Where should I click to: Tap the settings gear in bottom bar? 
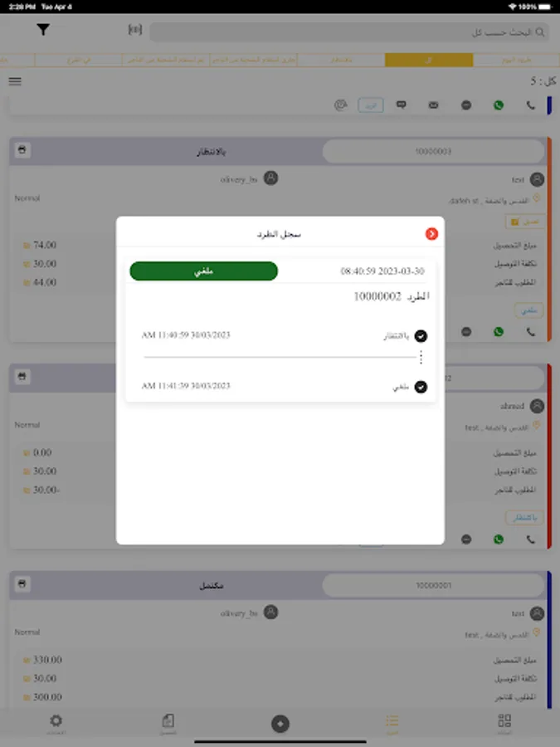(56, 724)
